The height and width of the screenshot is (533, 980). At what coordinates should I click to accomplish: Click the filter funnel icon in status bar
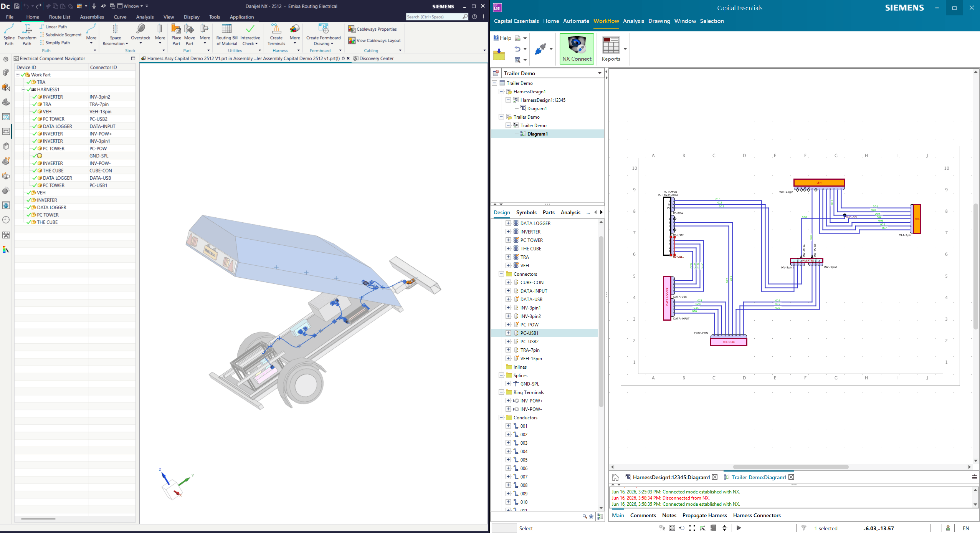click(803, 528)
